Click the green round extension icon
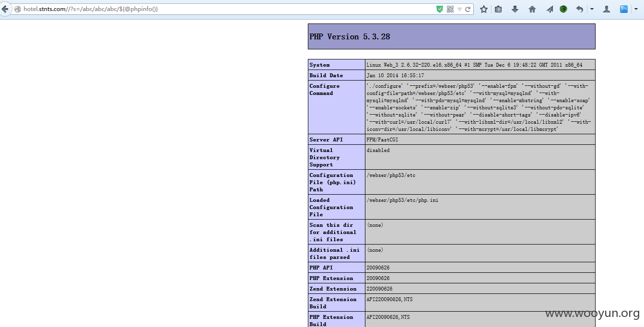This screenshot has width=644, height=327. click(563, 9)
